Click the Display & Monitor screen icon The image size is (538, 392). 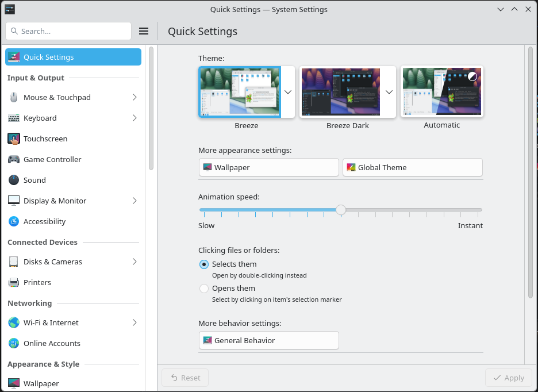point(14,201)
